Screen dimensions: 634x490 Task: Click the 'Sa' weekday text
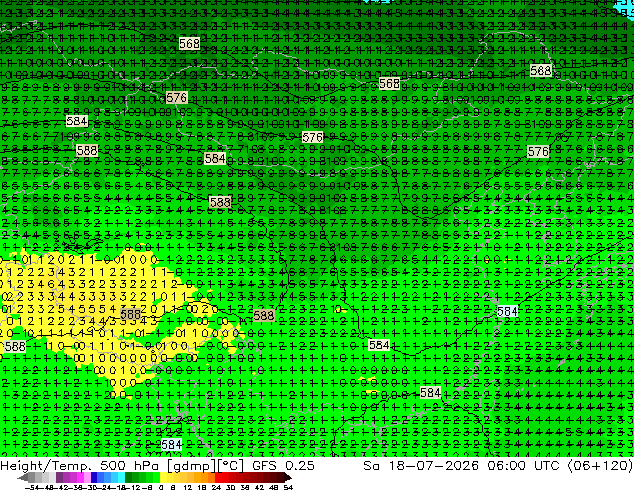coord(371,466)
